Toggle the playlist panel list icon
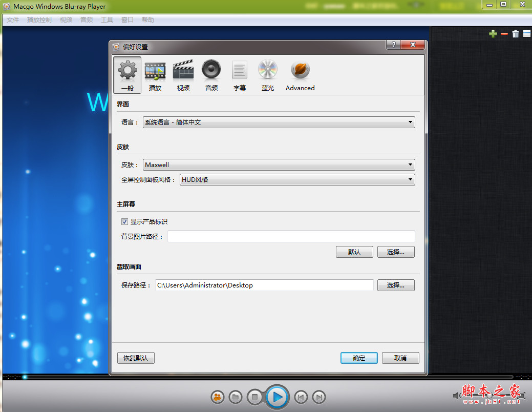This screenshot has width=532, height=412. (x=527, y=34)
